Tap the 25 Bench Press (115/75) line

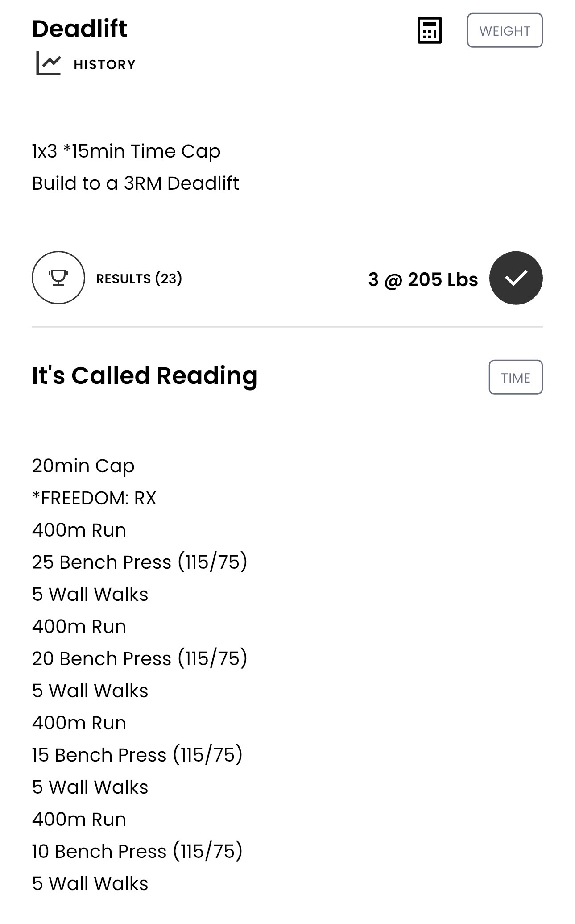(140, 562)
